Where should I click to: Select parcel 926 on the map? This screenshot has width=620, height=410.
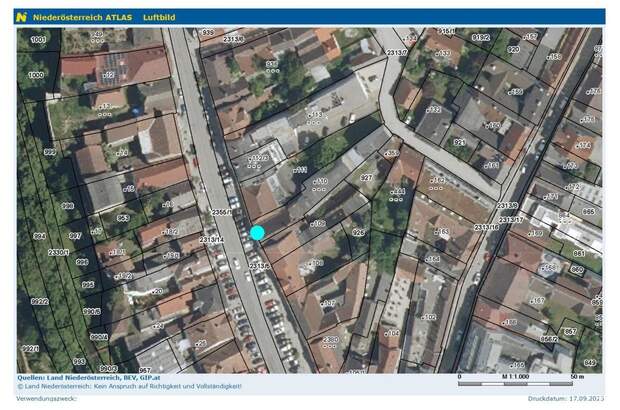[x=358, y=232]
